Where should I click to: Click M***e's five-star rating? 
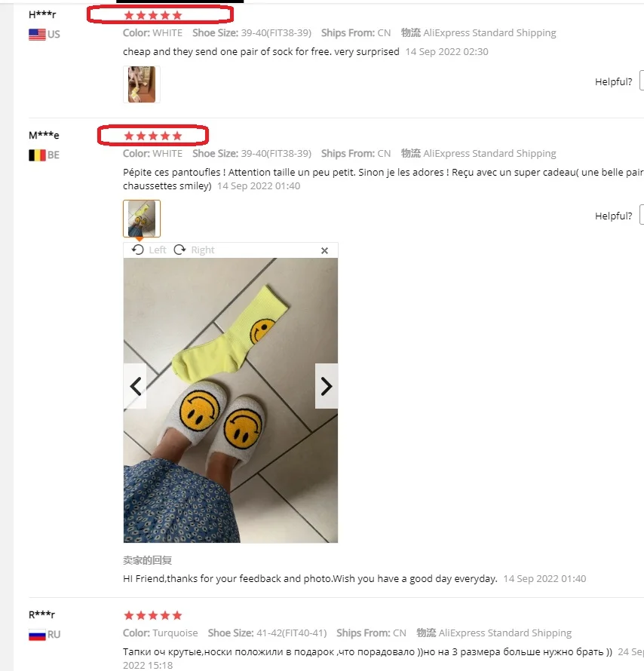click(x=153, y=136)
